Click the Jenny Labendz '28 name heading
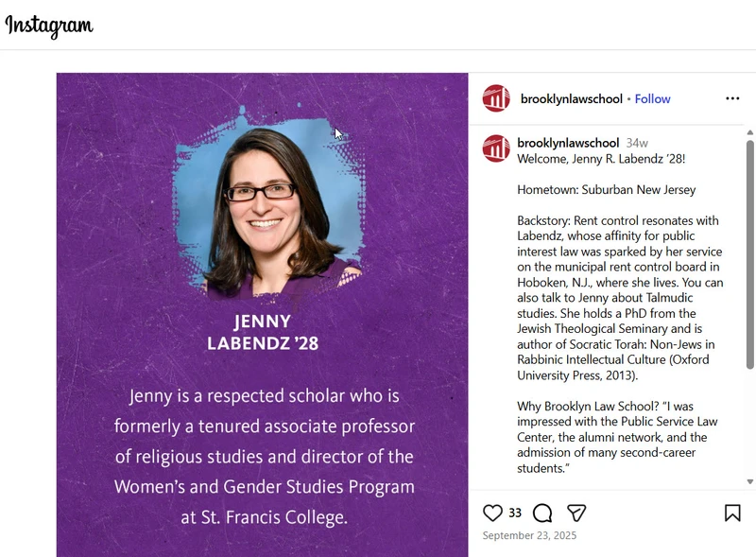This screenshot has height=557, width=756. point(263,332)
